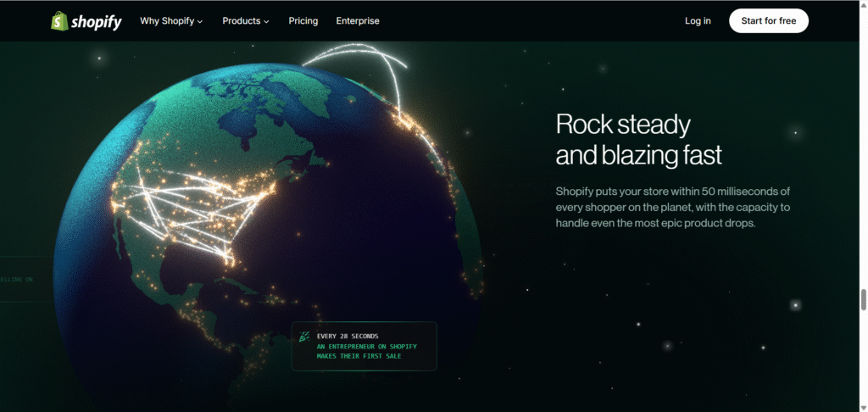Expand the chevron next to Products
The width and height of the screenshot is (868, 412).
266,22
